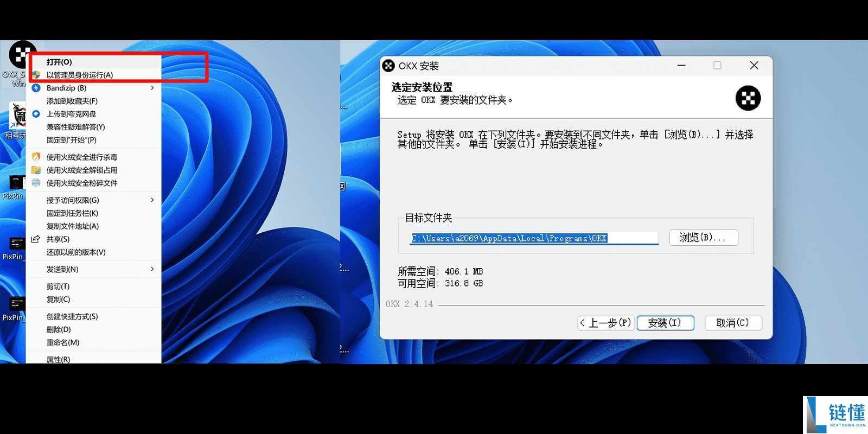Click the 选定安装位置 heading text
The image size is (868, 434).
[422, 87]
